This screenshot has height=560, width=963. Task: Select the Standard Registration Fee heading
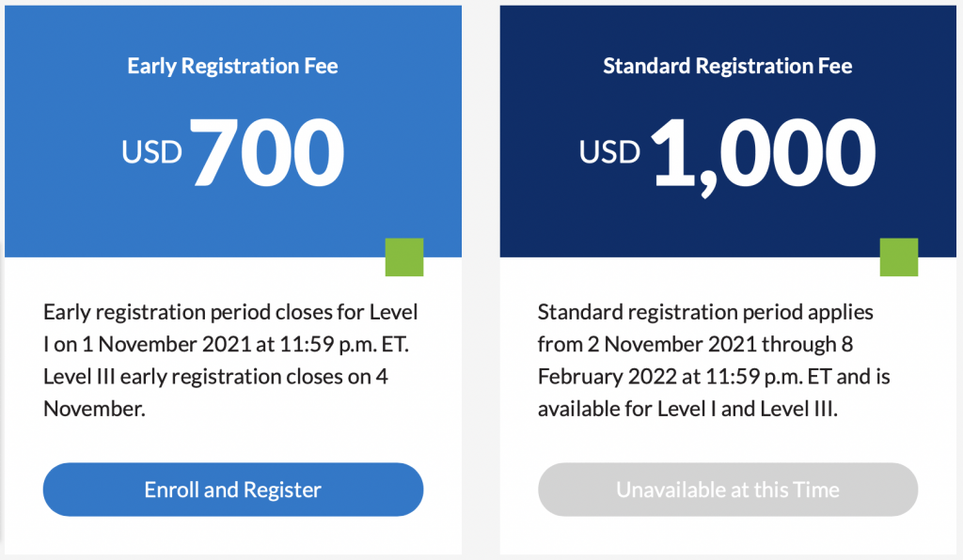[727, 66]
